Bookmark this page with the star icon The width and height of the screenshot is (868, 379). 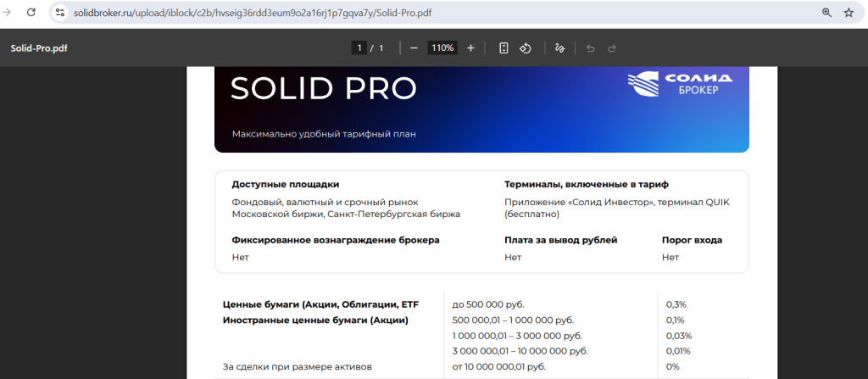[849, 13]
